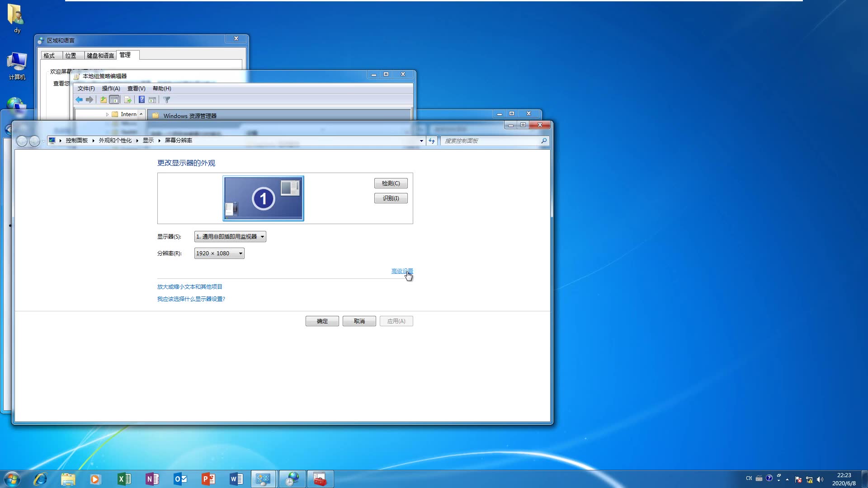Click the control panel back navigation button
This screenshot has height=488, width=868.
coord(22,141)
